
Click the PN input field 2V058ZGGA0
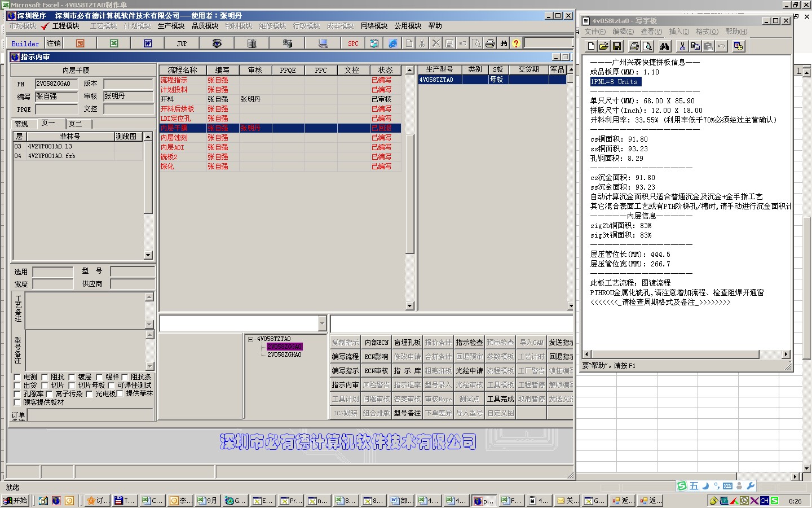pos(56,84)
